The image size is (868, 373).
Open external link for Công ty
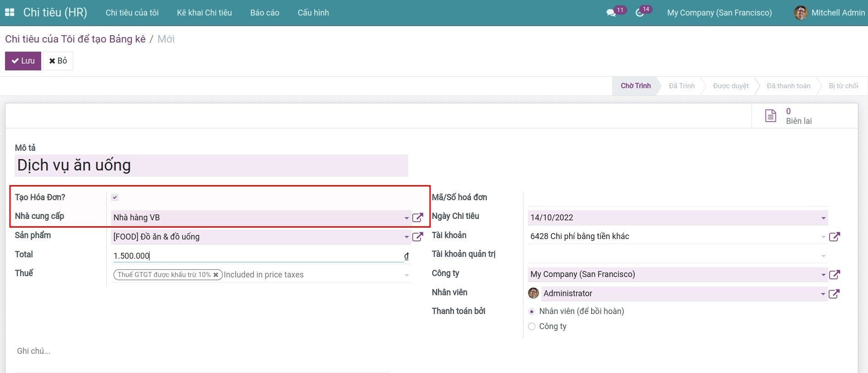[x=834, y=275]
